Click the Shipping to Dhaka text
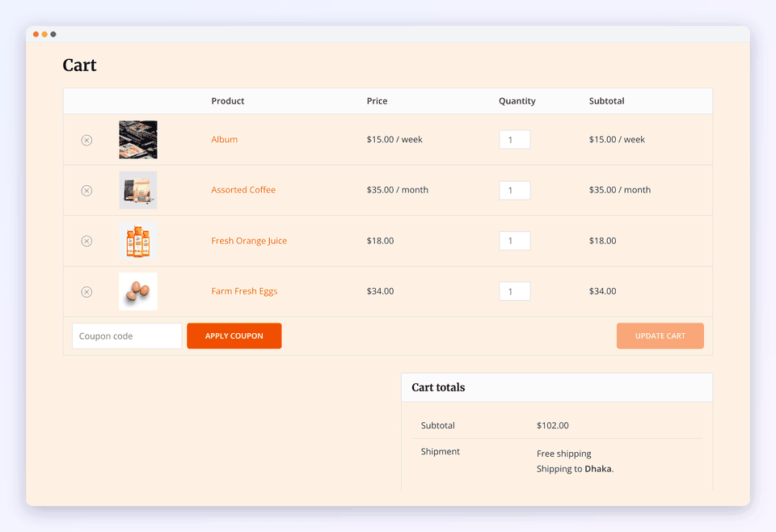776x532 pixels. [575, 469]
